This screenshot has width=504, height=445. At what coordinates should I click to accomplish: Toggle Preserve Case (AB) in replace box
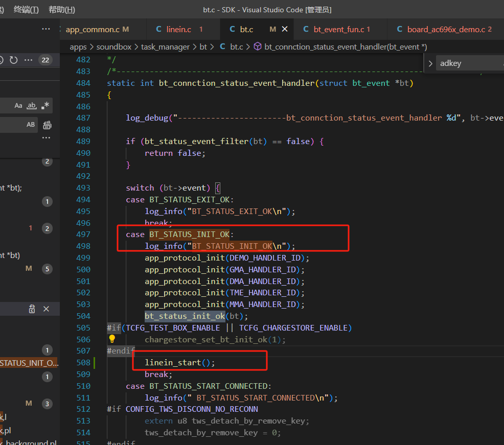pos(31,125)
